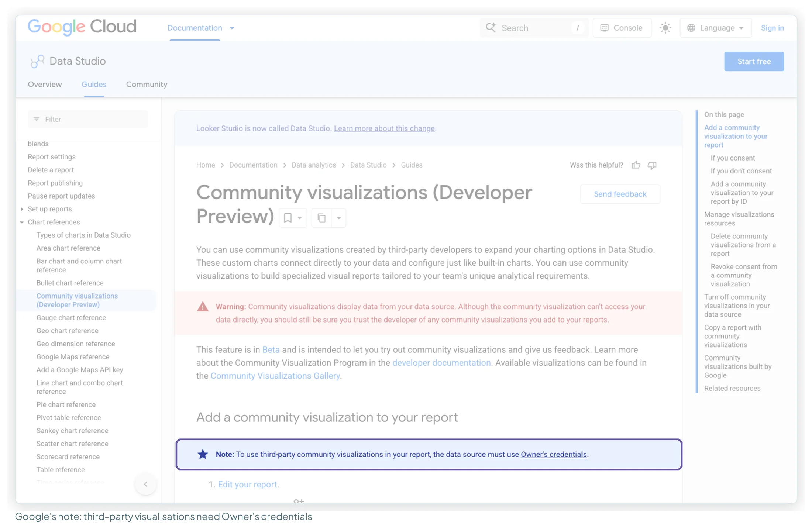Jump to Manage visualizations resources section
Image resolution: width=812 pixels, height=531 pixels.
coord(739,219)
